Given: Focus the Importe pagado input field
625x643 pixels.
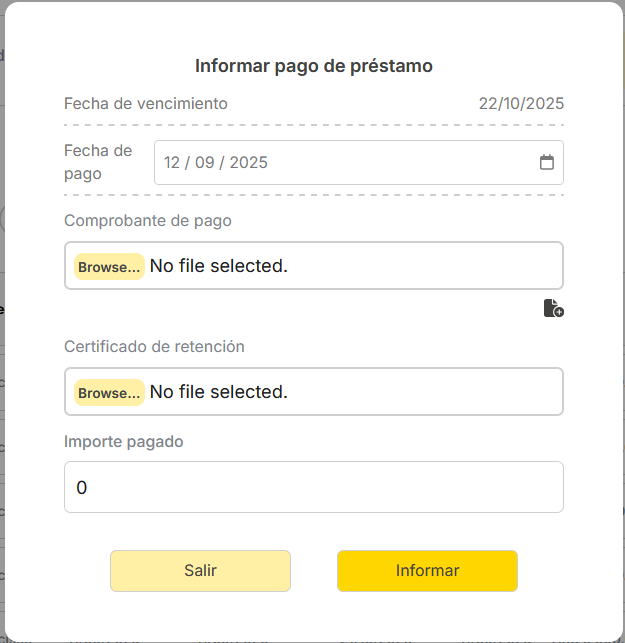Looking at the screenshot, I should [313, 487].
